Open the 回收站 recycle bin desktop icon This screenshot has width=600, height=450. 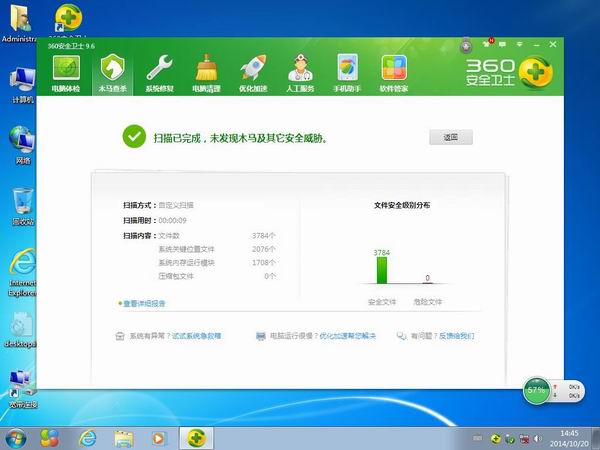pos(23,207)
